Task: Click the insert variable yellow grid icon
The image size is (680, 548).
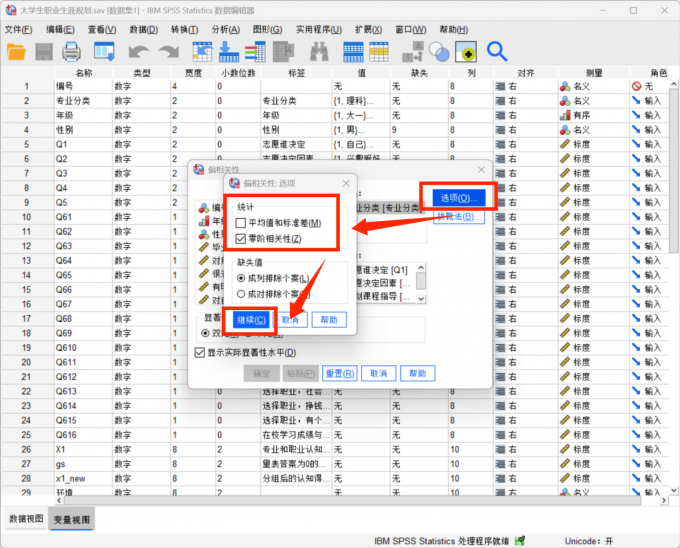Action: coord(379,52)
